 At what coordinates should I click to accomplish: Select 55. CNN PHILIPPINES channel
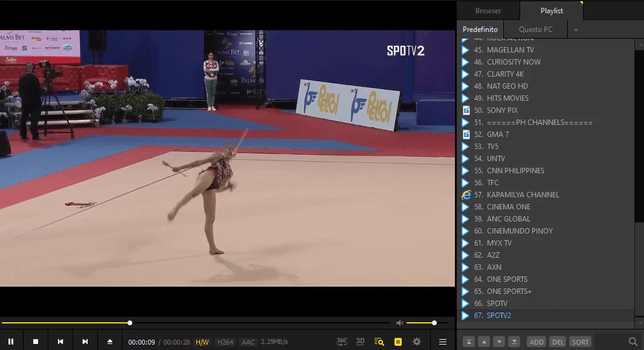[x=546, y=171]
